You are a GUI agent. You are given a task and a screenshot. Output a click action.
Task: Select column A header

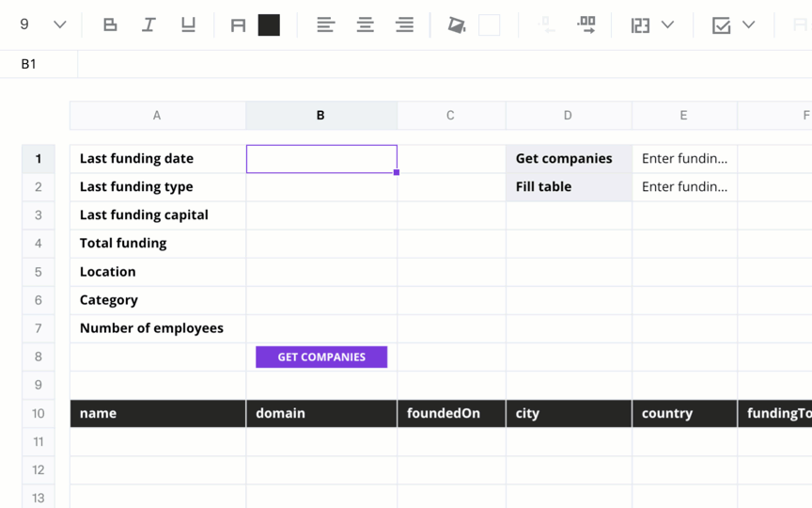click(157, 116)
